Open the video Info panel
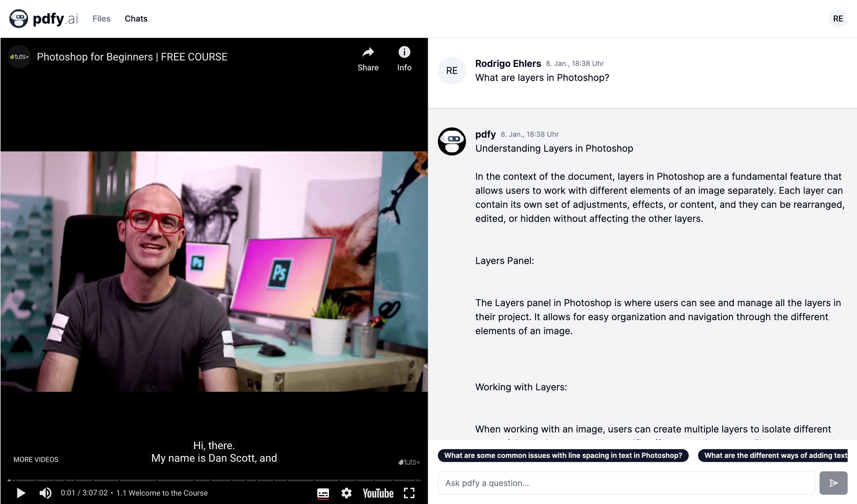857x504 pixels. (x=404, y=58)
